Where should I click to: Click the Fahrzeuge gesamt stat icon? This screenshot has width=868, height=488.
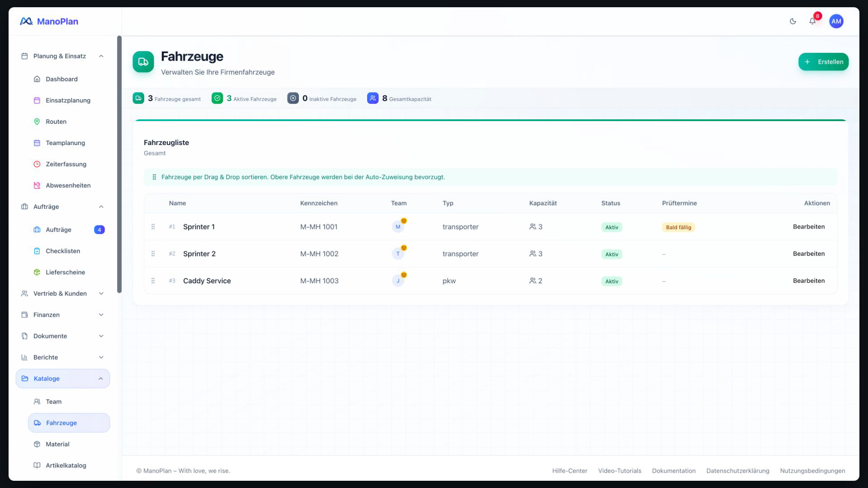coord(138,98)
